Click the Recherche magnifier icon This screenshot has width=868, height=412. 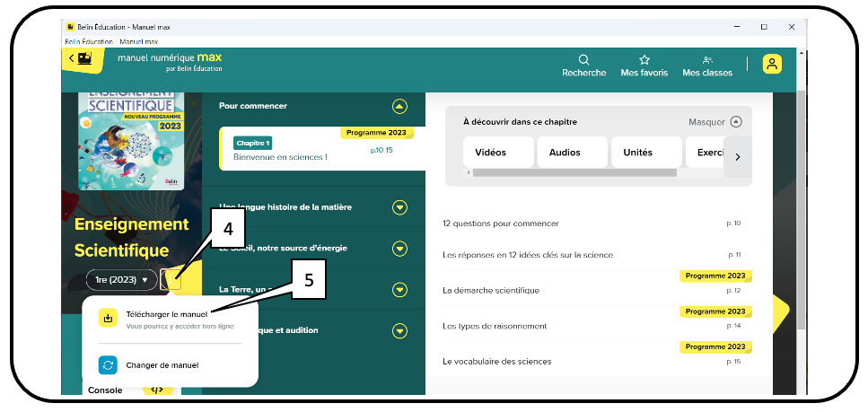583,60
